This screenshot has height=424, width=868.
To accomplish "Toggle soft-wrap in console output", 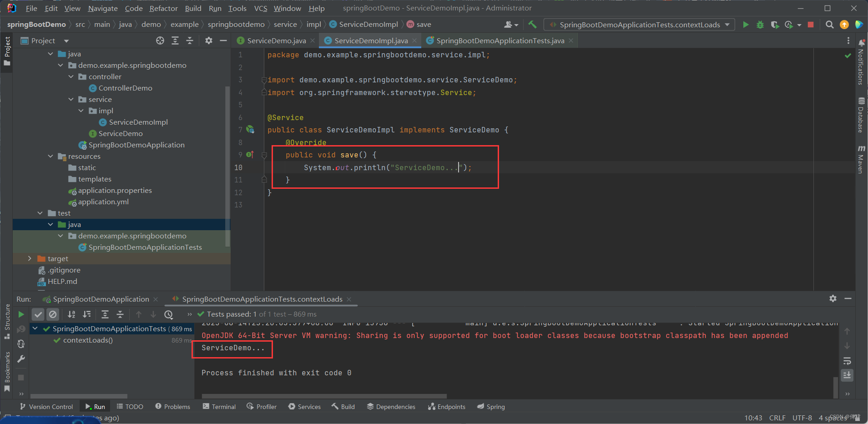I will pyautogui.click(x=847, y=361).
